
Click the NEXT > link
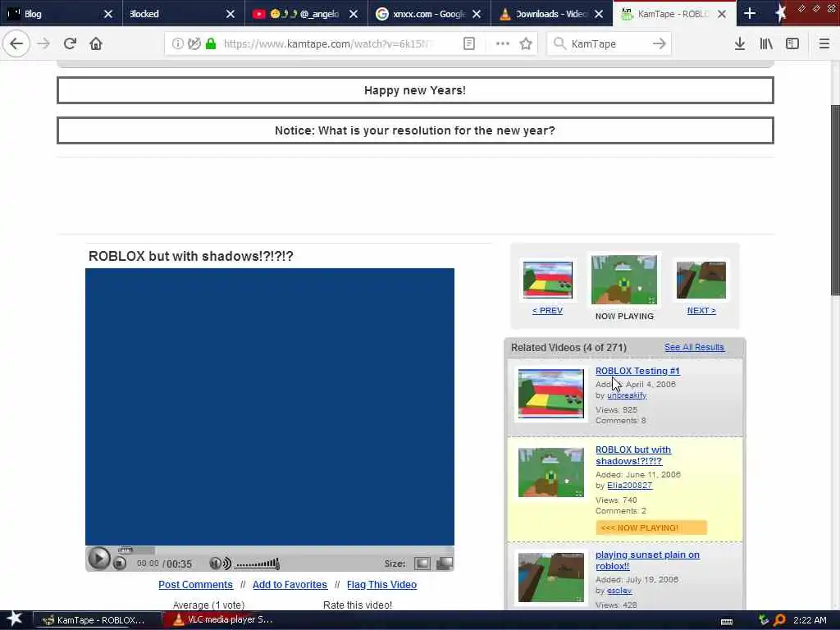[x=701, y=311]
